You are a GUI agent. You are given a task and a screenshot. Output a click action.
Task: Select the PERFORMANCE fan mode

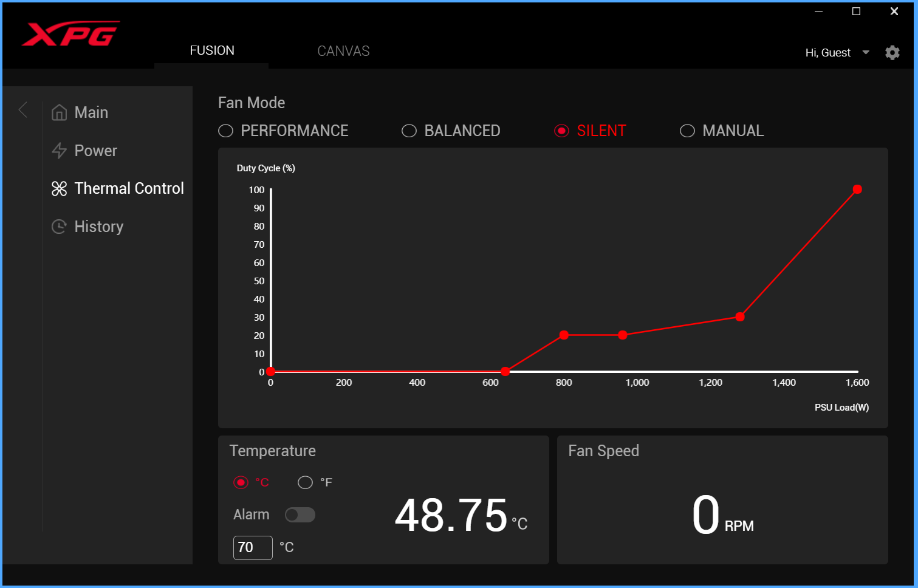coord(225,131)
